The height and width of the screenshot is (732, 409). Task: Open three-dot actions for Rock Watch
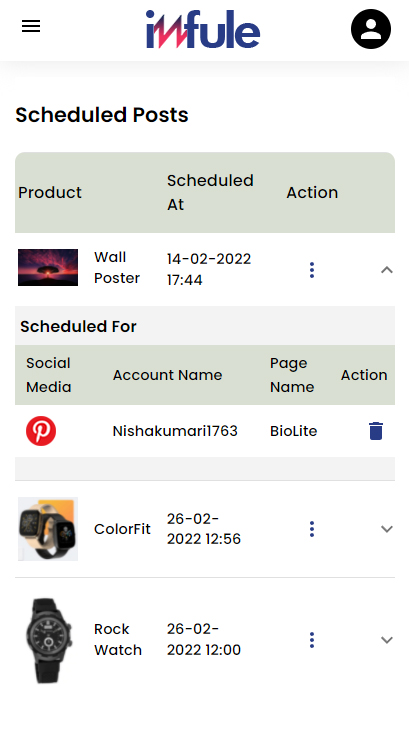coord(312,640)
